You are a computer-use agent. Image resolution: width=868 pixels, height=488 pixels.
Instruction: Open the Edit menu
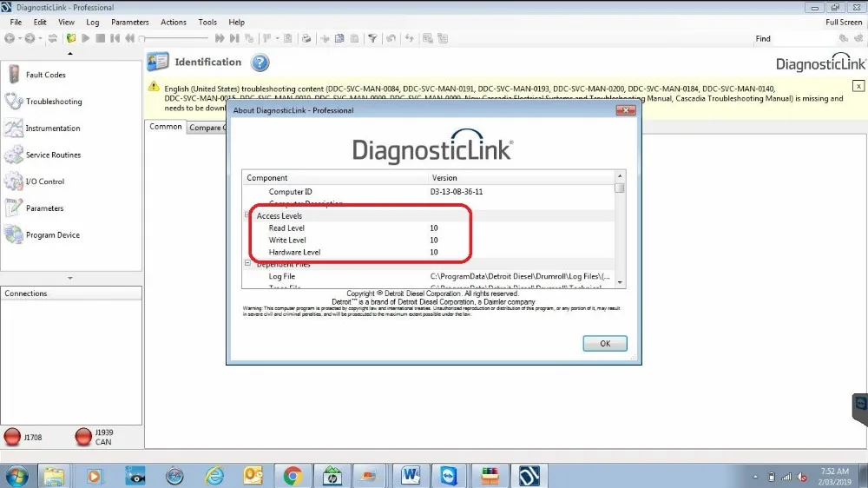tap(40, 23)
